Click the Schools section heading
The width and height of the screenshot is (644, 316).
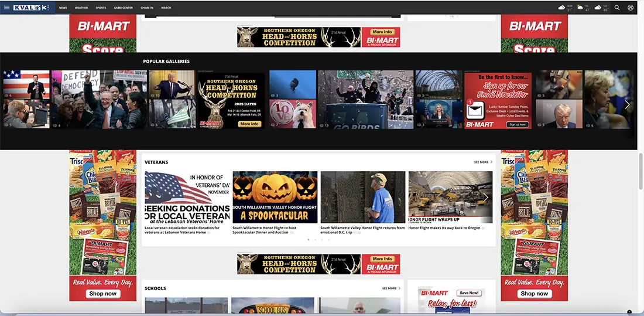click(x=155, y=288)
